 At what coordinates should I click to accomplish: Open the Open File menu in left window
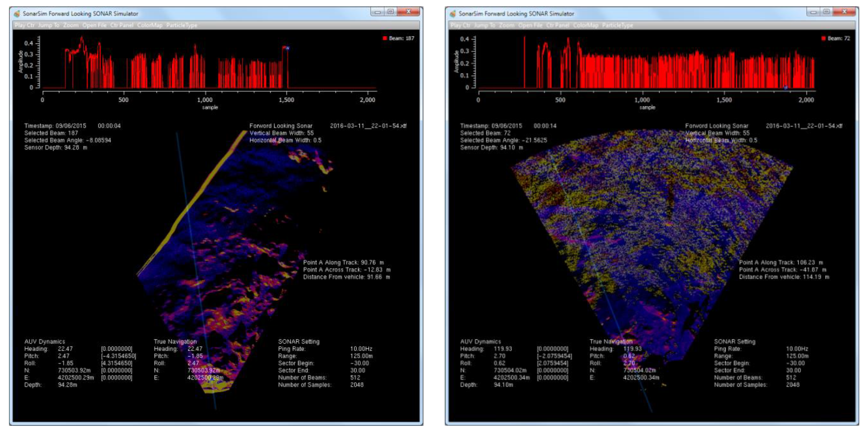94,25
